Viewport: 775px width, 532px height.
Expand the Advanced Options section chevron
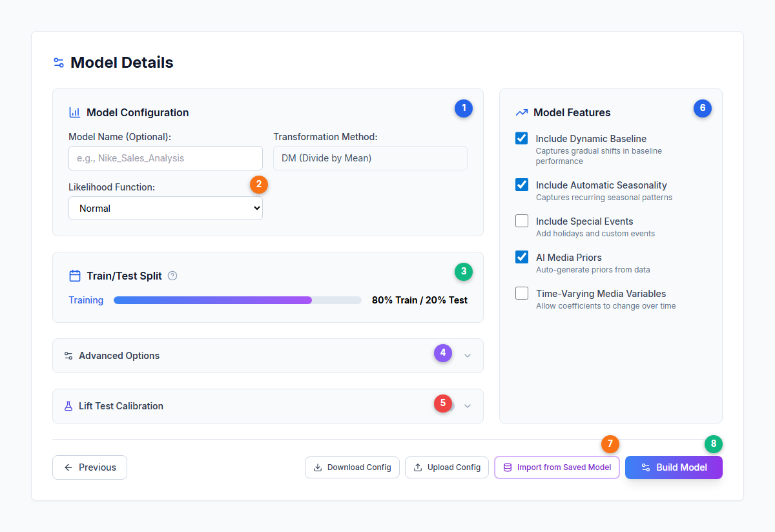468,356
